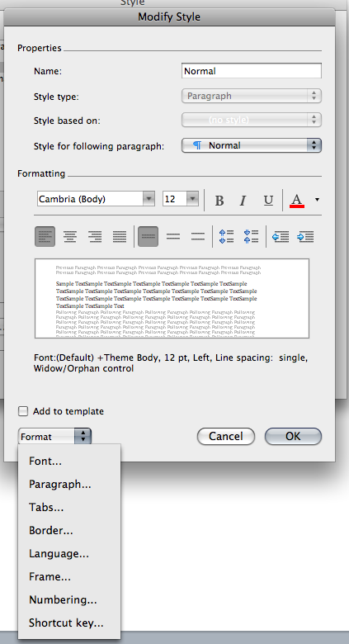
Task: Choose Numbering... from Format menu
Action: click(69, 599)
